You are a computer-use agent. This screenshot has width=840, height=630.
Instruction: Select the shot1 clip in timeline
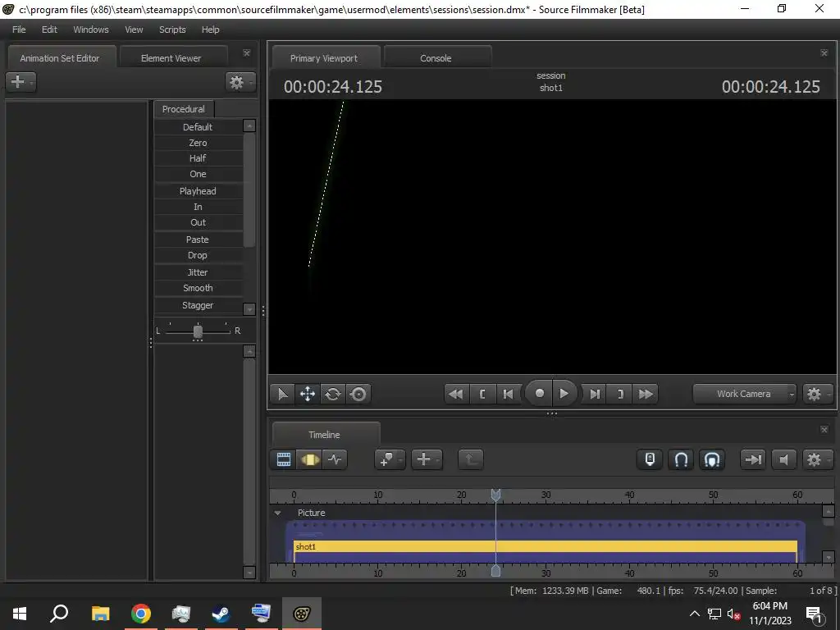546,546
